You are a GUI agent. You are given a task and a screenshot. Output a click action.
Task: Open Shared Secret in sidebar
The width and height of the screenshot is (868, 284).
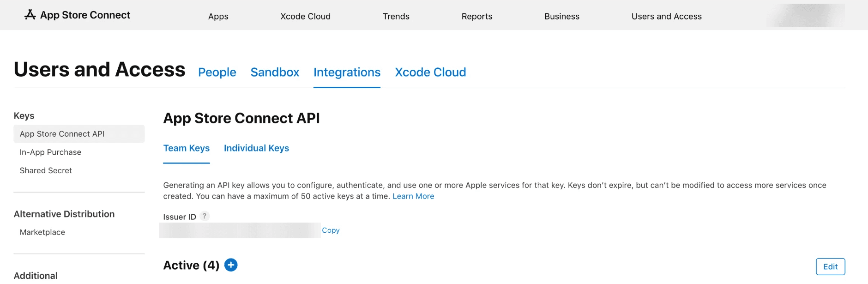46,171
